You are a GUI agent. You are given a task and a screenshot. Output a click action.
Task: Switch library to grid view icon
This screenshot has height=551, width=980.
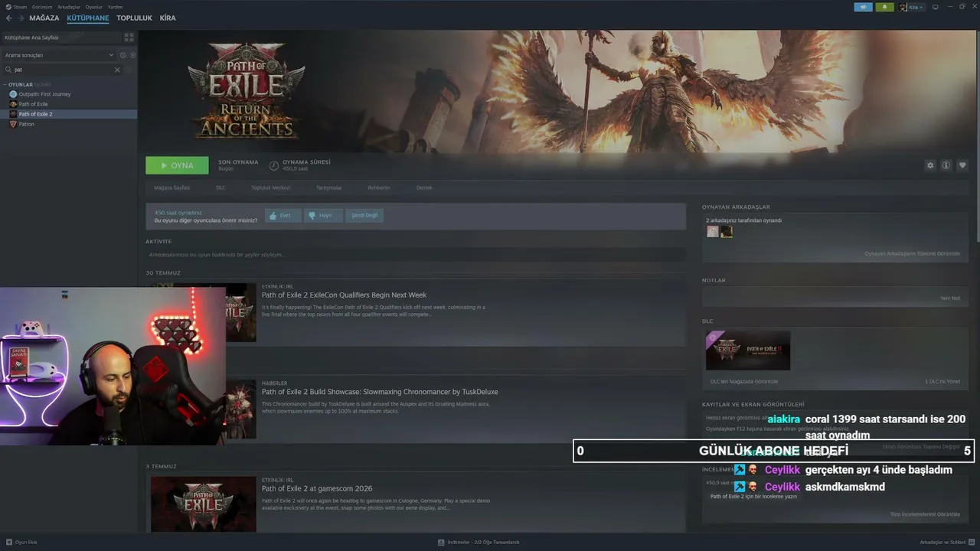coord(129,37)
